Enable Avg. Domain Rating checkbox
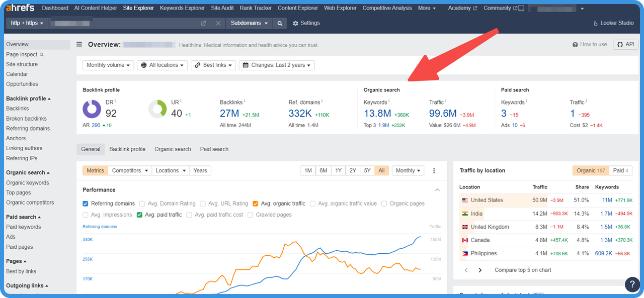The height and width of the screenshot is (298, 644). pyautogui.click(x=142, y=204)
